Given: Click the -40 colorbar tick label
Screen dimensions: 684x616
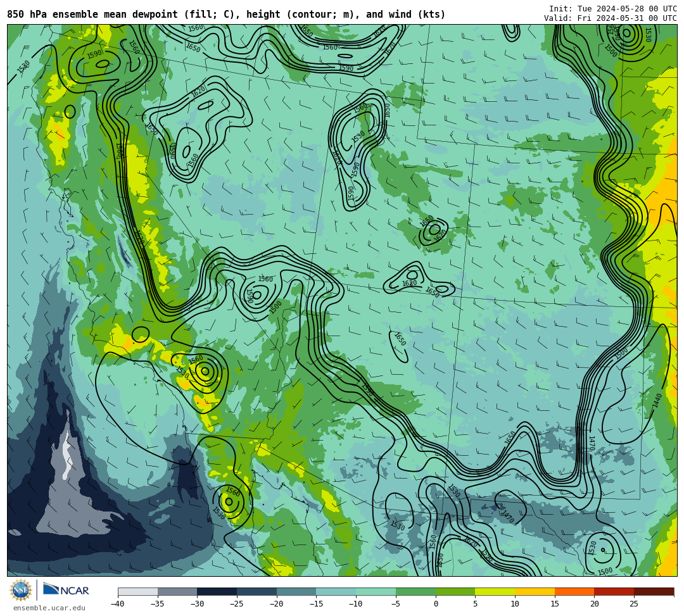Looking at the screenshot, I should point(117,604).
